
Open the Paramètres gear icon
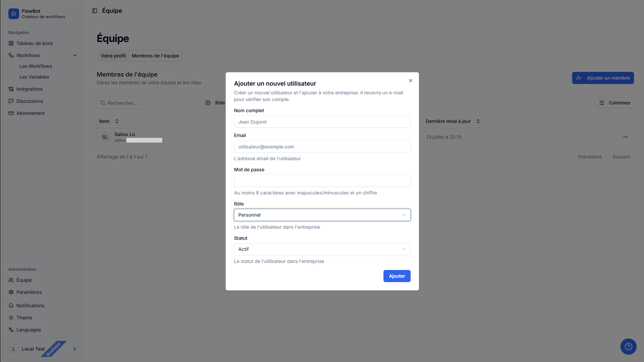[x=11, y=292]
